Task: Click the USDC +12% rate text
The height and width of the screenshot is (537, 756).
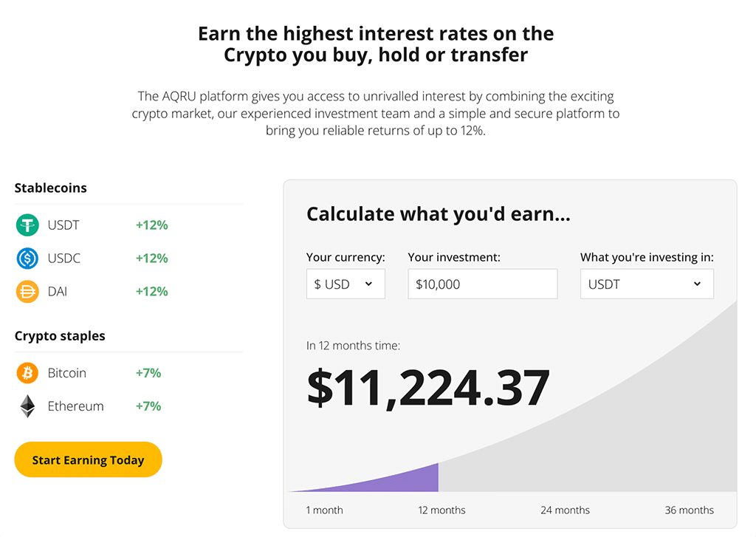Action: [x=152, y=259]
